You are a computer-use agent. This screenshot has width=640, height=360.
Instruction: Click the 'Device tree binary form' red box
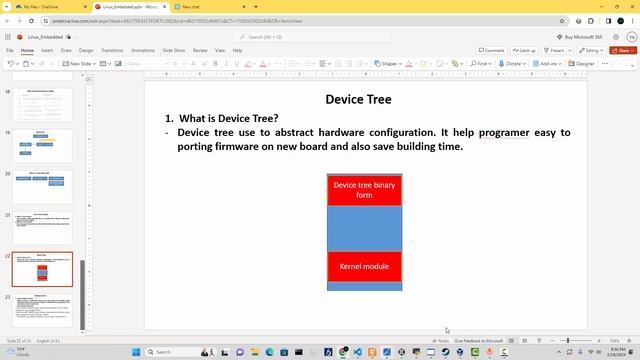[x=364, y=190]
